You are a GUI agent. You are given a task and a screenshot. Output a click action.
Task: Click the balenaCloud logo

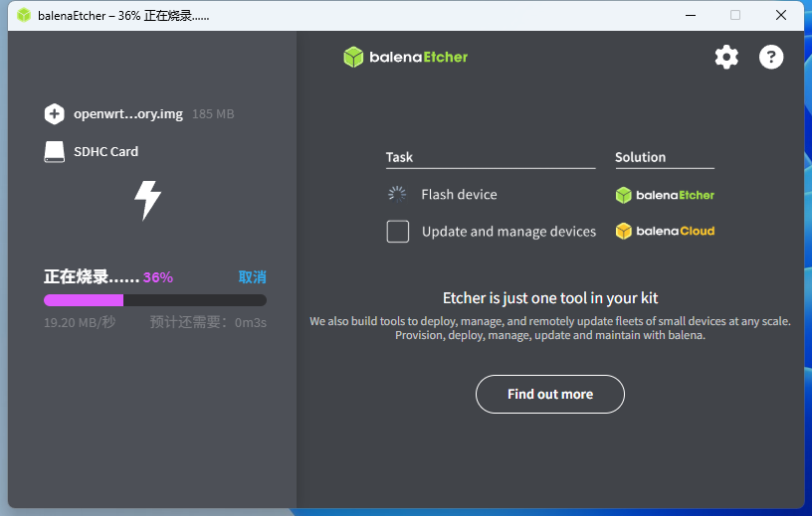(665, 231)
